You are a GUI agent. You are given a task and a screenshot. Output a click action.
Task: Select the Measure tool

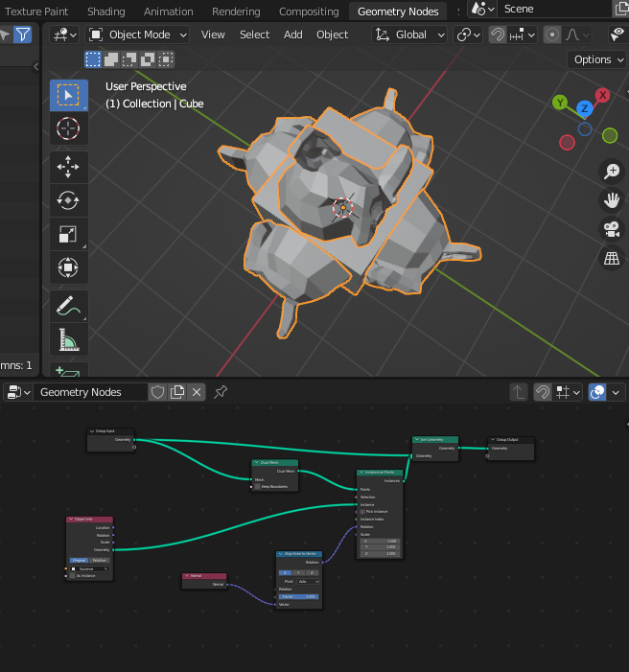[68, 340]
